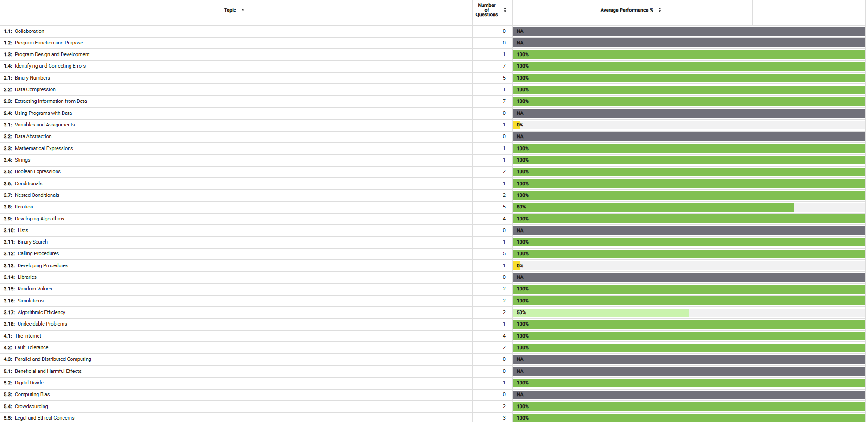
Task: Click sort arrows beside Average Performance %
Action: pos(659,10)
